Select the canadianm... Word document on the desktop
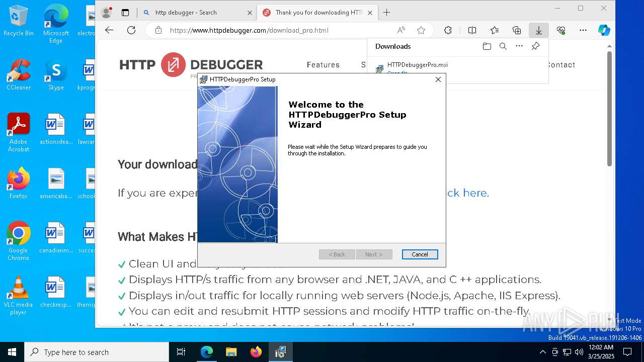The height and width of the screenshot is (362, 644). pos(56,238)
